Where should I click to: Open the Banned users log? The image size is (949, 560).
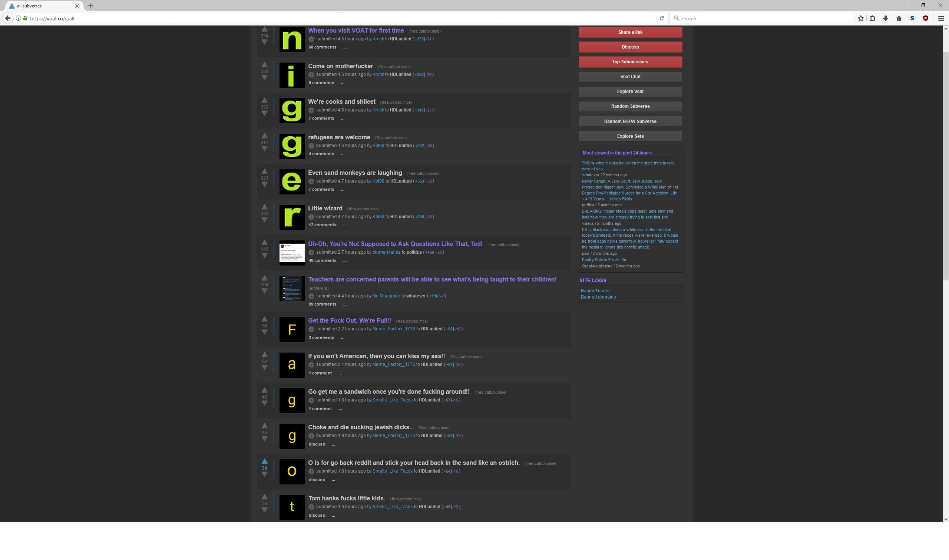click(595, 291)
